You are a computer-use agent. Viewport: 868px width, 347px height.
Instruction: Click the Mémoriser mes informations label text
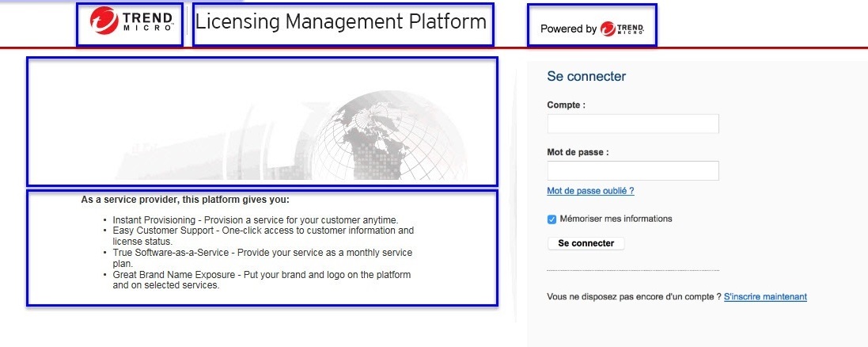[617, 219]
